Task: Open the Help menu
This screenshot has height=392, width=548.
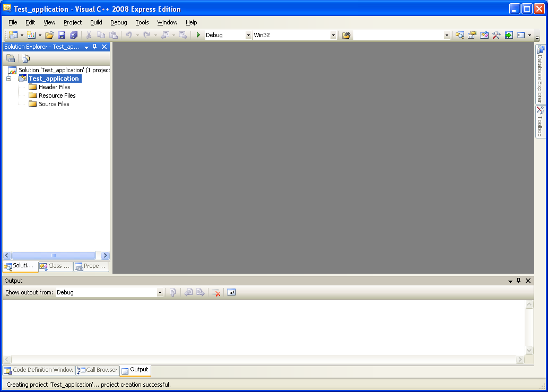Action: click(x=191, y=22)
